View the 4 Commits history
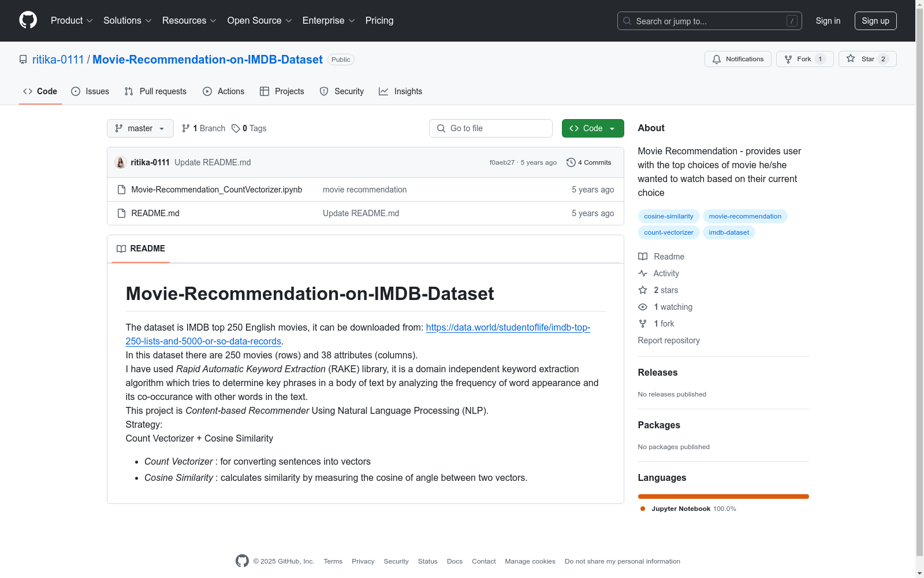Viewport: 924px width, 578px height. tap(589, 162)
